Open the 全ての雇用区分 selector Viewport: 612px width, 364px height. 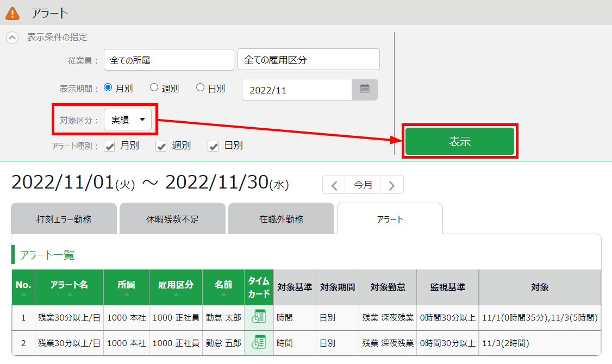[x=308, y=60]
